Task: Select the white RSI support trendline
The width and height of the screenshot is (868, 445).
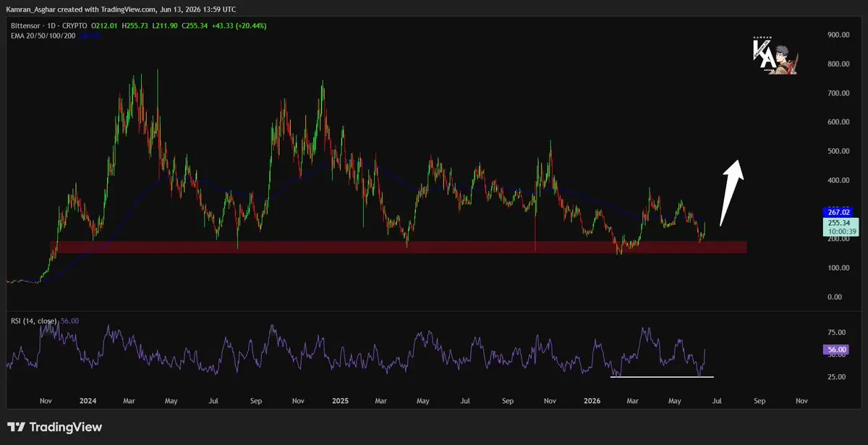Action: (x=662, y=376)
